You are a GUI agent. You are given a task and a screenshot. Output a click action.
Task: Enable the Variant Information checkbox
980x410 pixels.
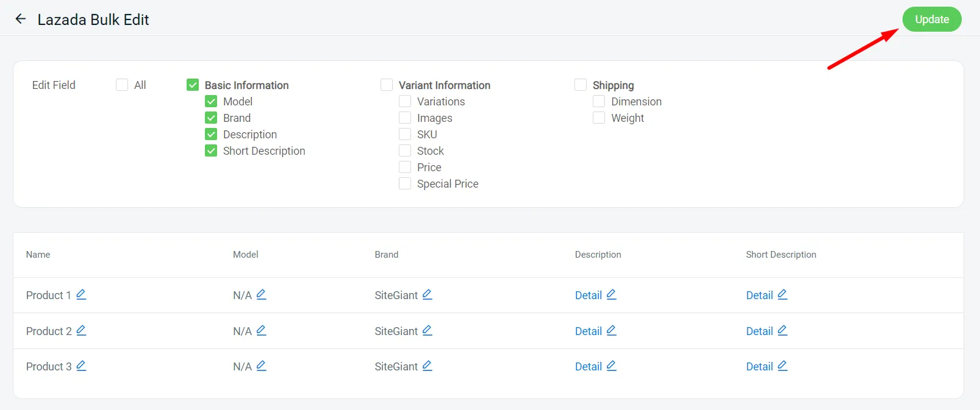387,85
